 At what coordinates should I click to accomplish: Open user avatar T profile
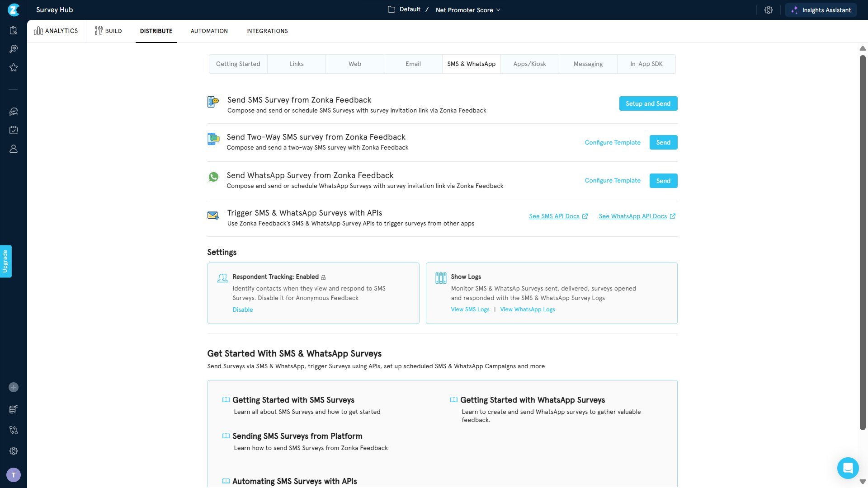click(14, 475)
